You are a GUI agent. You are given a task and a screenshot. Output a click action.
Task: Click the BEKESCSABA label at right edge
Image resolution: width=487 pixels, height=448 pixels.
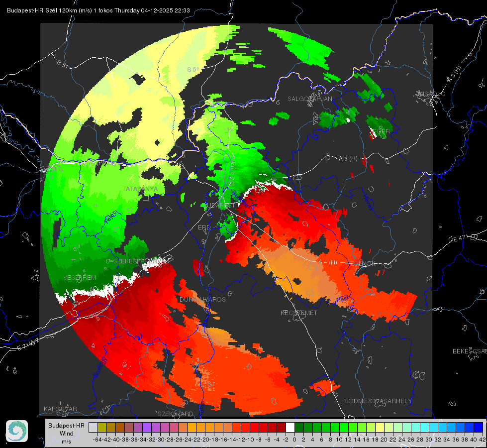[470, 351]
